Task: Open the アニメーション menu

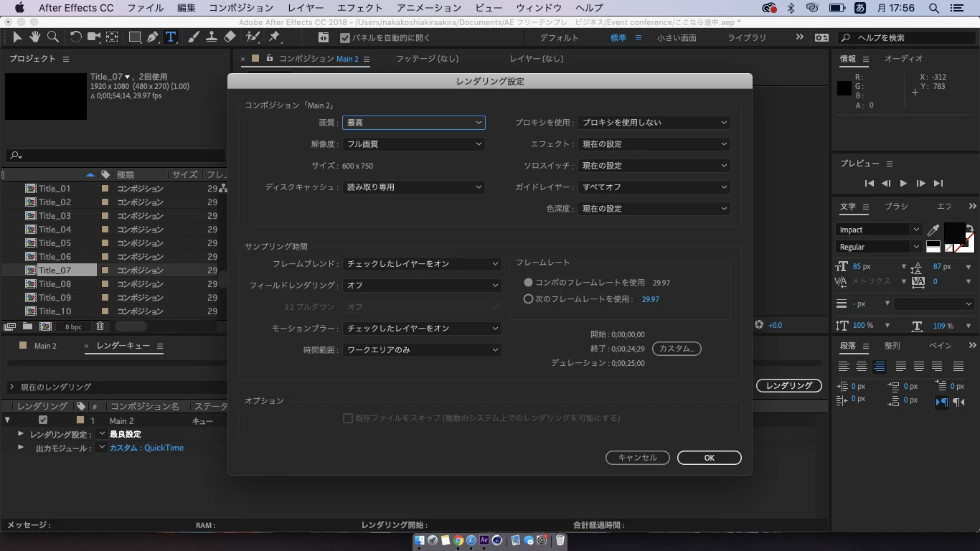Action: pos(429,8)
